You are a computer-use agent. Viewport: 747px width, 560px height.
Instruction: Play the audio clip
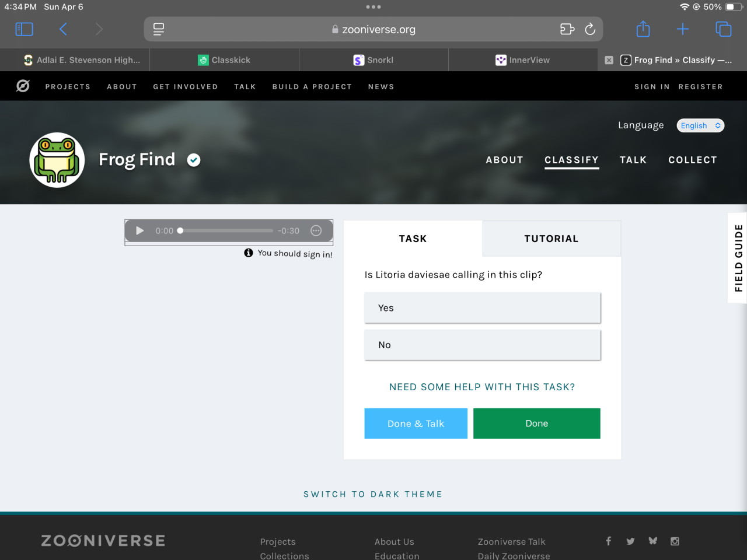coord(140,231)
